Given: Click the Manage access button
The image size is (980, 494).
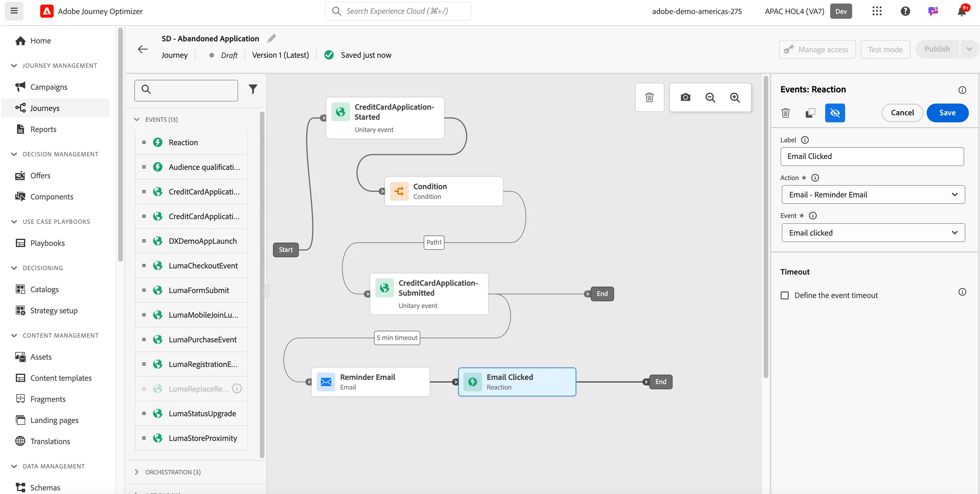Looking at the screenshot, I should coord(817,50).
